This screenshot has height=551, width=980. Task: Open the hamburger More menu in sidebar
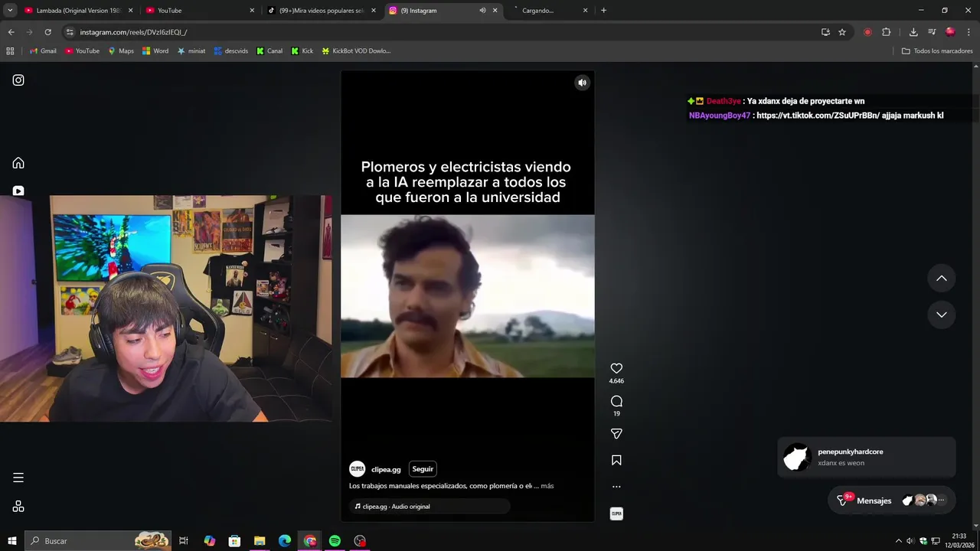[x=18, y=478]
